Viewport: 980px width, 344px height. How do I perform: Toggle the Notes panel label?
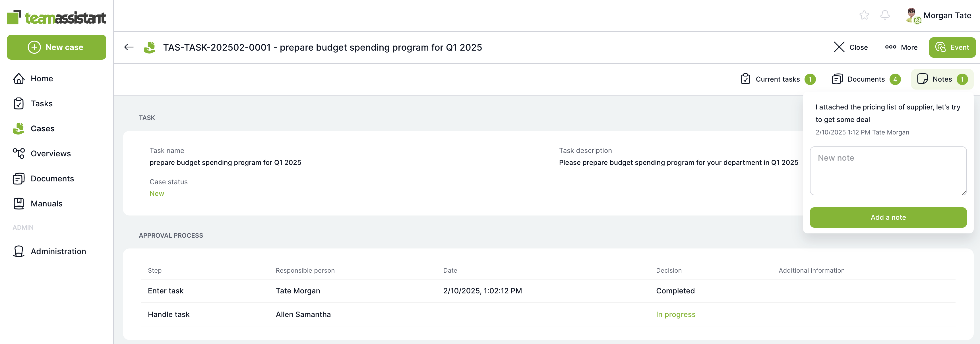click(942, 79)
